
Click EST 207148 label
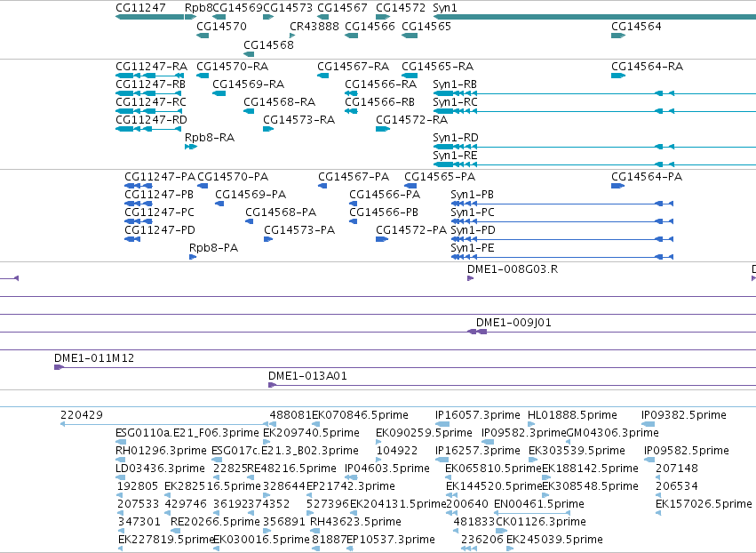point(676,469)
